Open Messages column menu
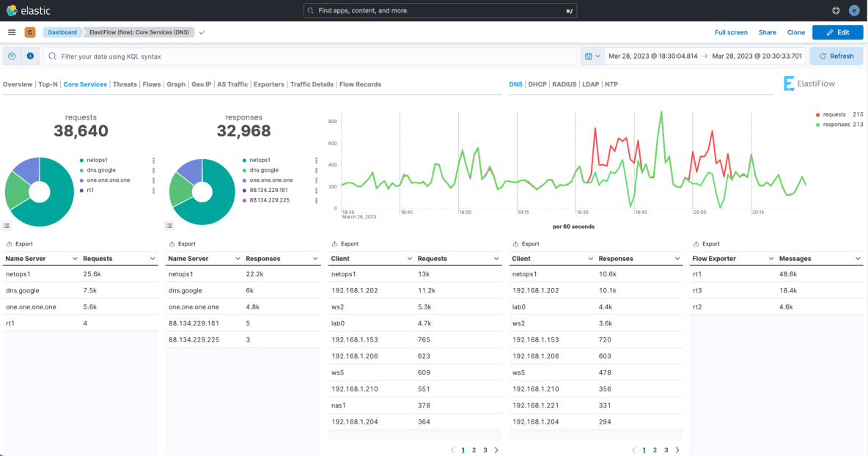Screen dimensions: 868x456 [x=858, y=259]
